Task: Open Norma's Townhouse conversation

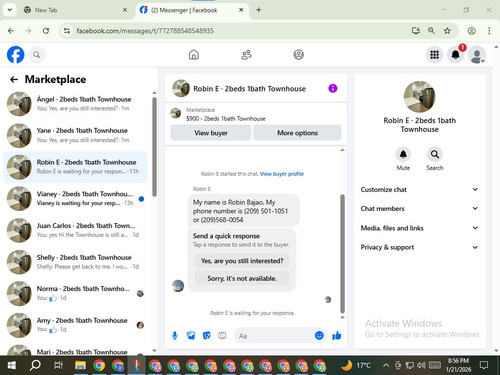Action: [75, 293]
